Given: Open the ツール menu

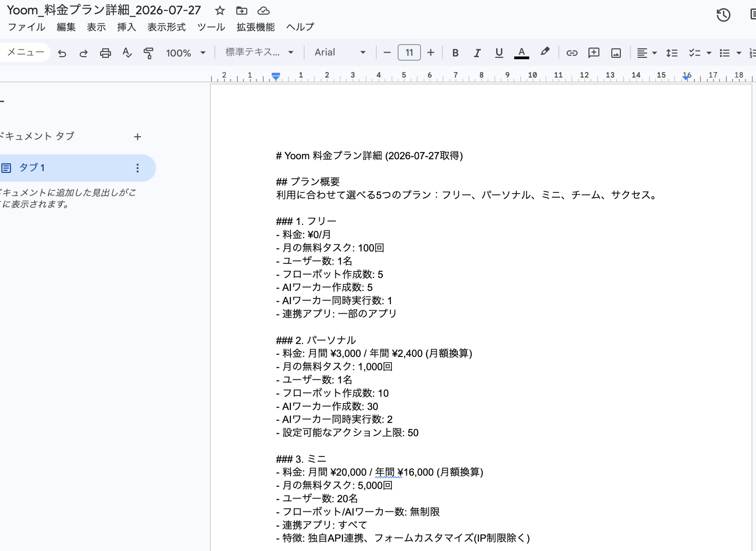Looking at the screenshot, I should 211,27.
